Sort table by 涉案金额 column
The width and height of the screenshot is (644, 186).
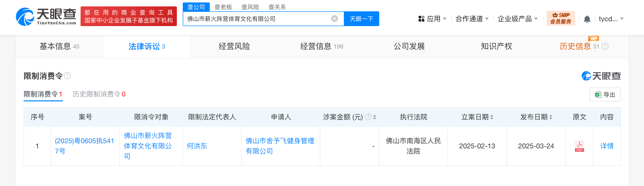pos(375,117)
